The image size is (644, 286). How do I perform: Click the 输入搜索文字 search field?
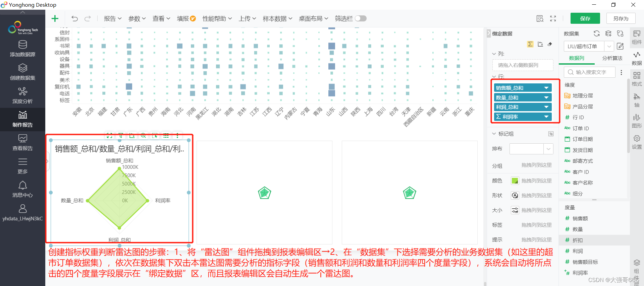(x=590, y=72)
